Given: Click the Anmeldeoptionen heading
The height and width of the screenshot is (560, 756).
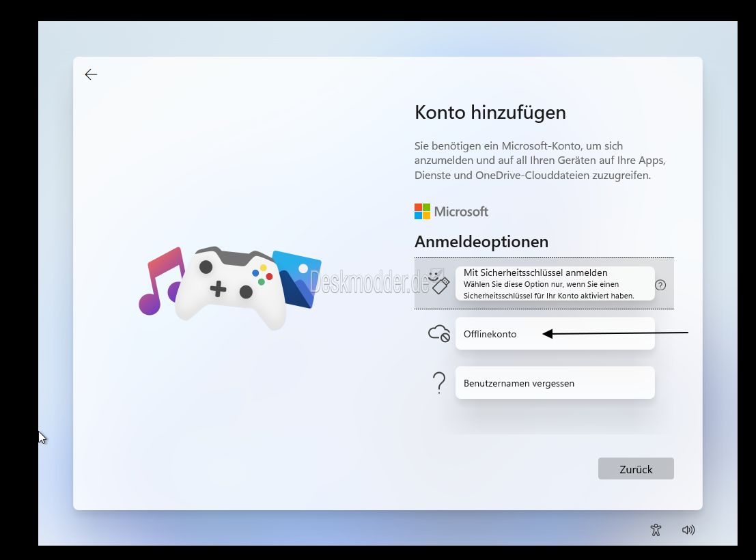Looking at the screenshot, I should point(481,241).
